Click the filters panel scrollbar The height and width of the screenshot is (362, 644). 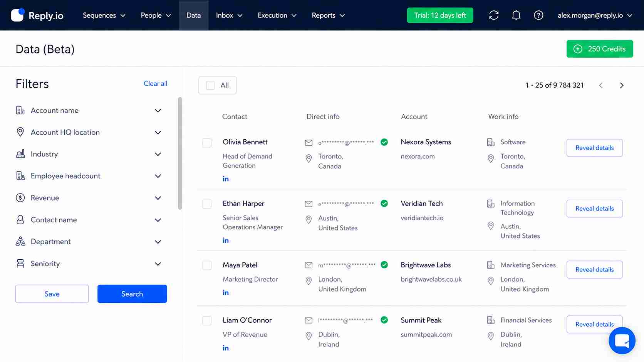coord(179,153)
